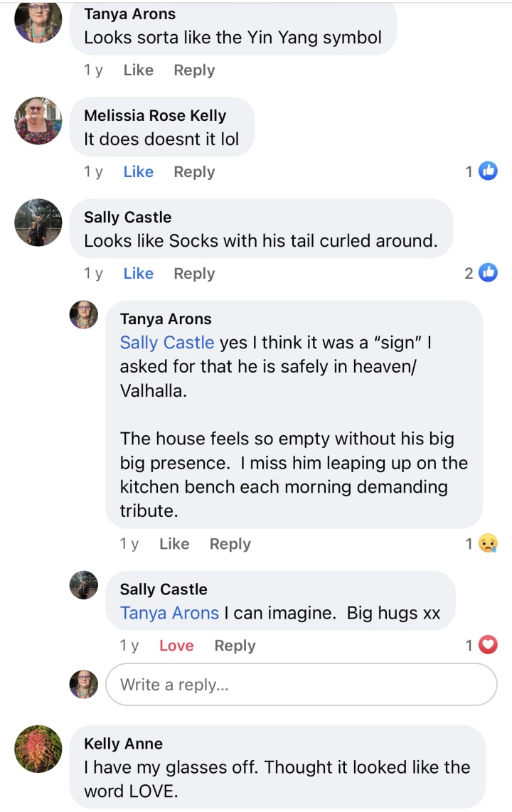Screen dimensions: 512x812
Task: Click the blue Sally Castle mention link
Action: pyautogui.click(x=166, y=343)
